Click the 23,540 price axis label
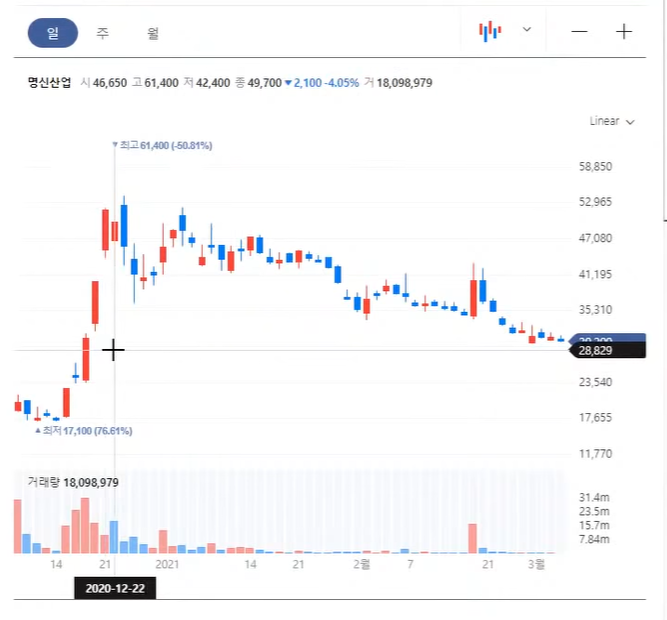 pyautogui.click(x=595, y=382)
